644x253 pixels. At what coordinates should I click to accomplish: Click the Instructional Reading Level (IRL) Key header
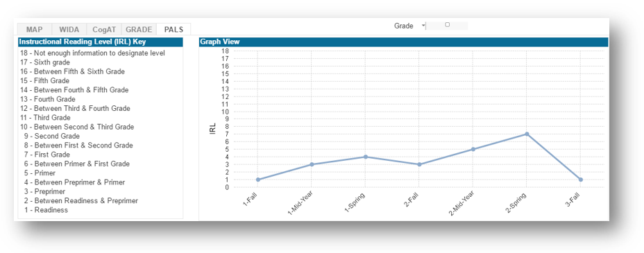pos(100,42)
